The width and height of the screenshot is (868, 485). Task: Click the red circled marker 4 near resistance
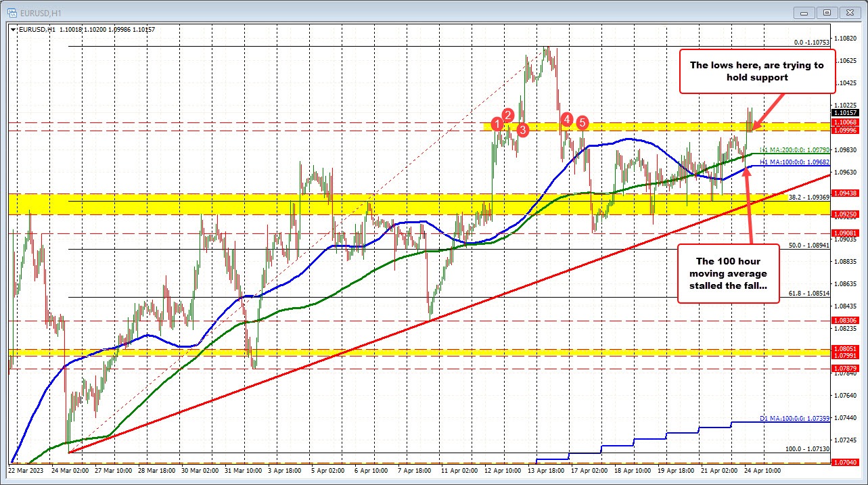pos(567,119)
